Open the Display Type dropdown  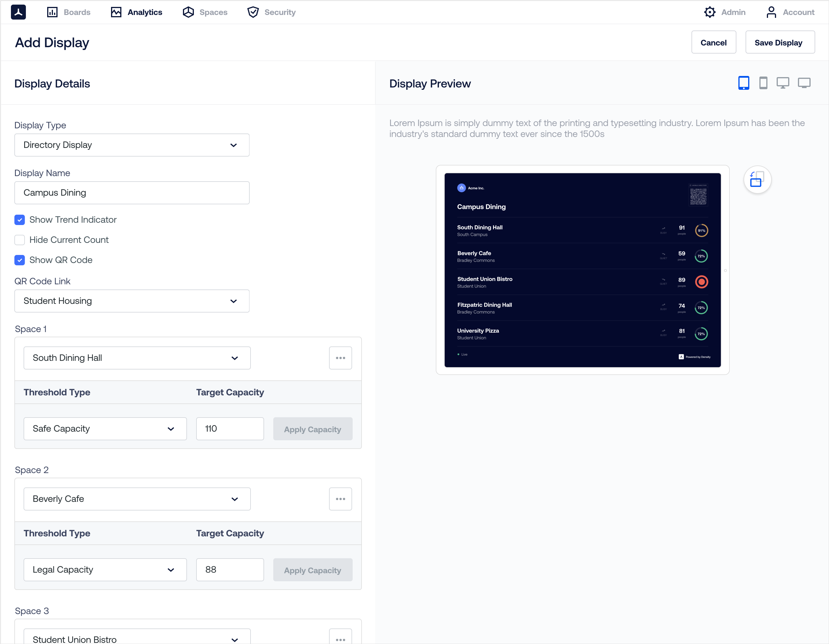[132, 145]
